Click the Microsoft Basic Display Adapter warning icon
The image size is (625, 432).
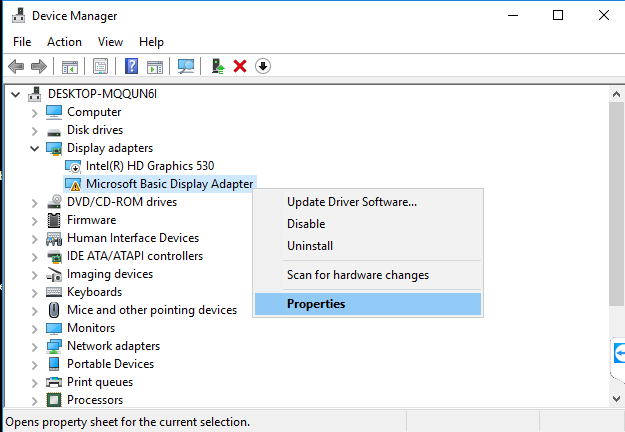[73, 185]
